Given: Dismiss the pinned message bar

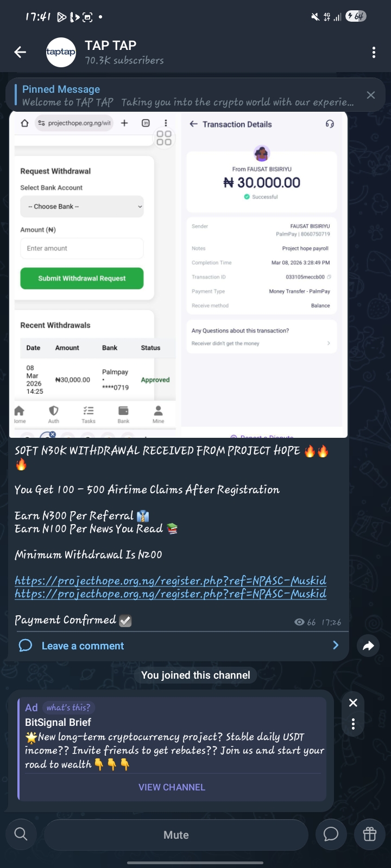Looking at the screenshot, I should pos(371,95).
